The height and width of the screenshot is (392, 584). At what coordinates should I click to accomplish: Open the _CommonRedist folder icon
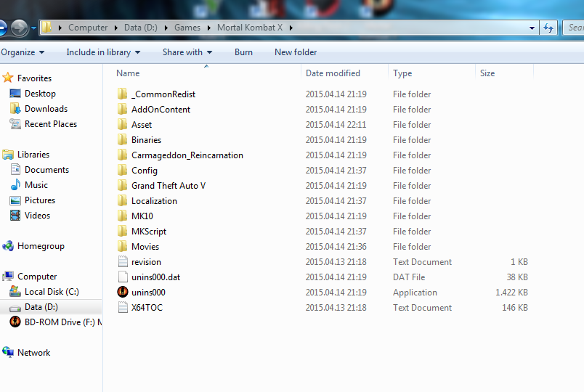122,94
